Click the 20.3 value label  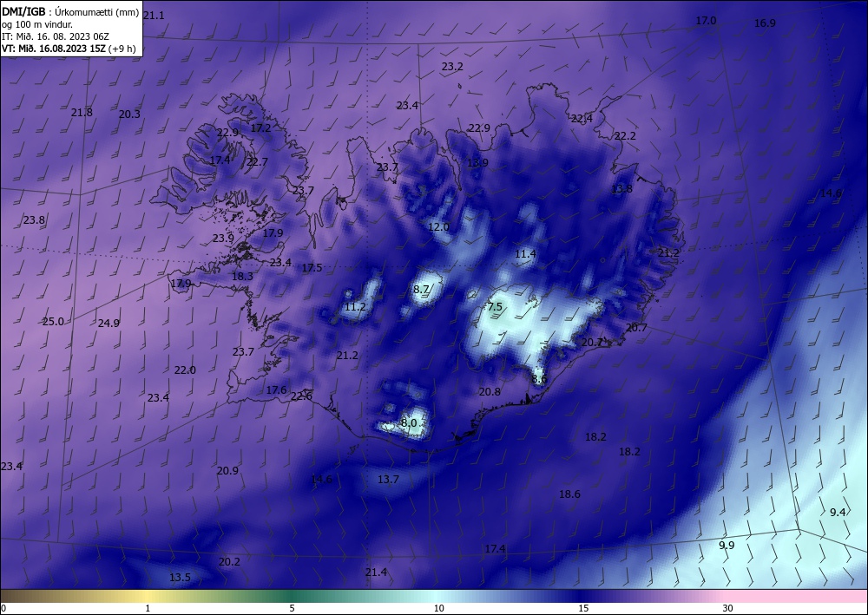(x=129, y=114)
